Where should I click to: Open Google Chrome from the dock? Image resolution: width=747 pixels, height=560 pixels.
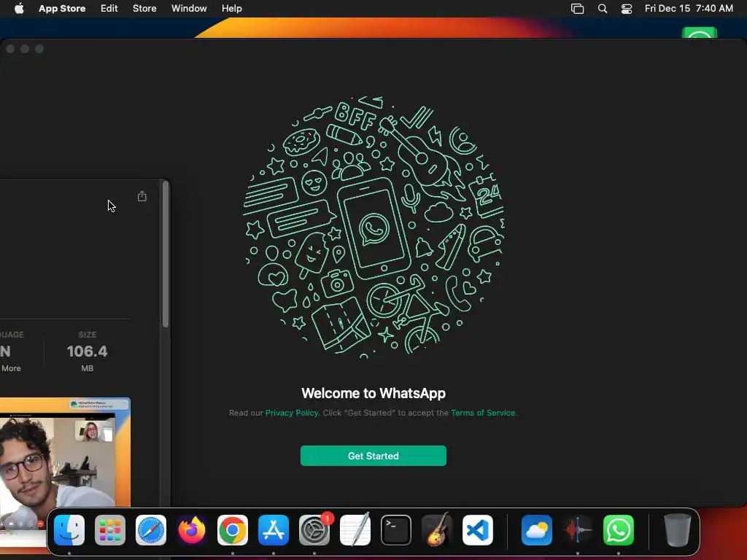click(x=233, y=530)
